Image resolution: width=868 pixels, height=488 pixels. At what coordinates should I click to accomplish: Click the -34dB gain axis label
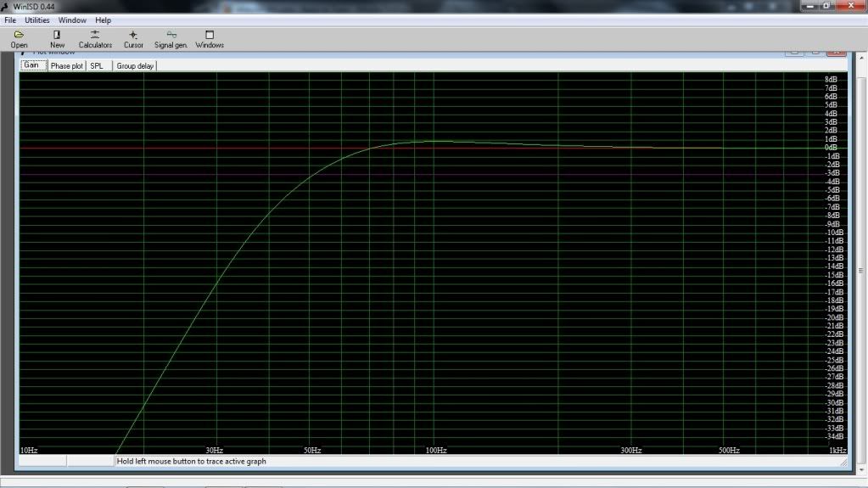tap(834, 436)
